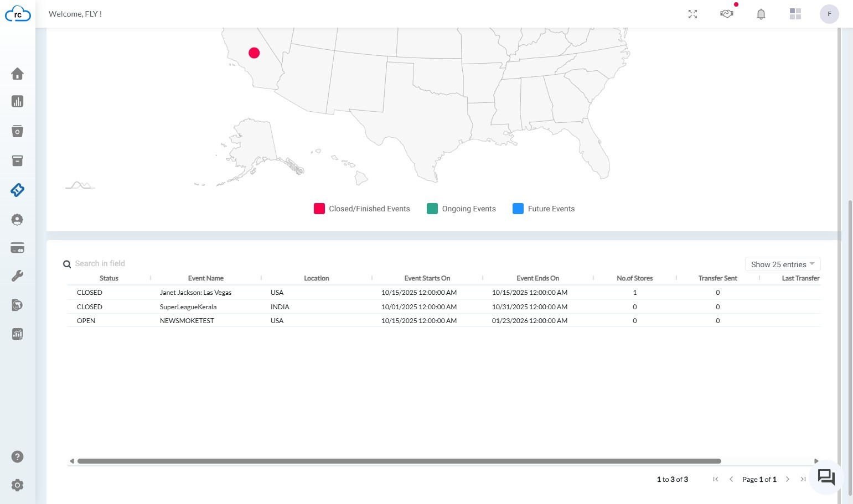The width and height of the screenshot is (853, 504).
Task: Sort by Event Ends On column header
Action: pos(538,278)
